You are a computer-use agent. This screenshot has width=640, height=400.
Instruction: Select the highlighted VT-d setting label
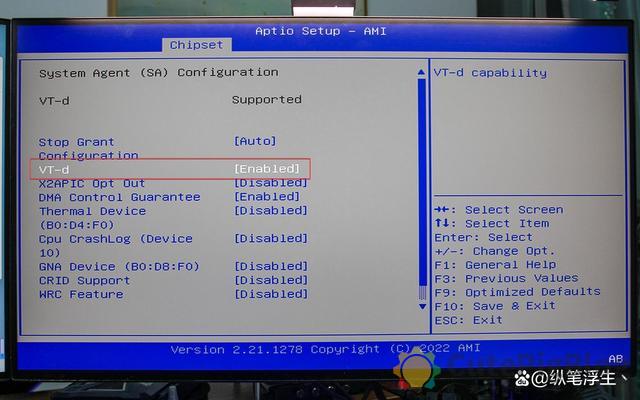54,169
